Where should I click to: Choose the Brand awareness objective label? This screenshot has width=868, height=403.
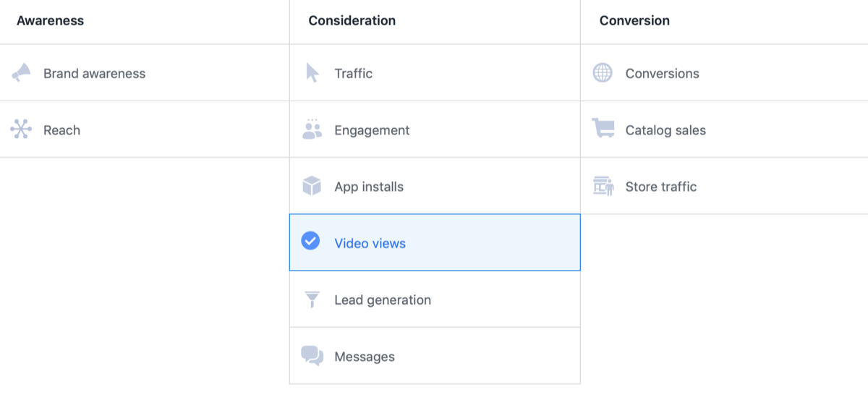click(x=94, y=74)
